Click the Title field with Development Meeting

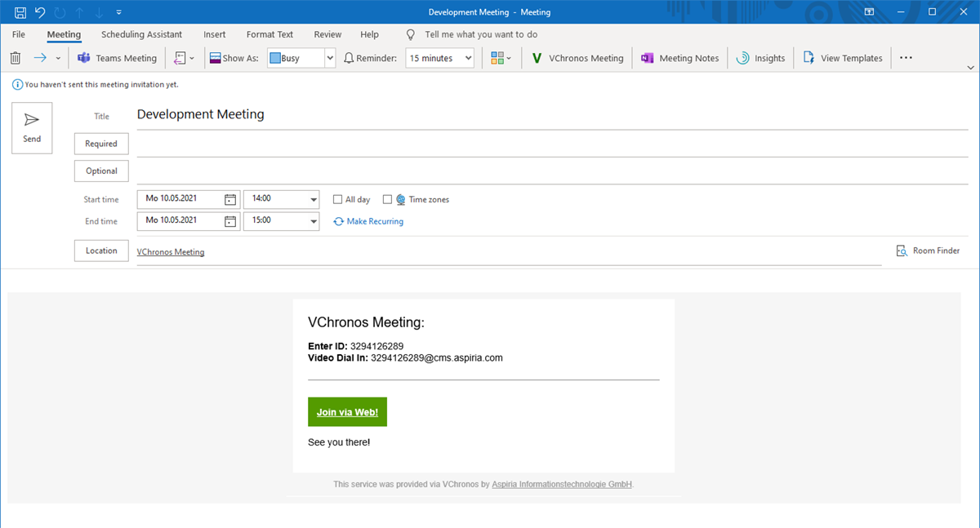[552, 115]
